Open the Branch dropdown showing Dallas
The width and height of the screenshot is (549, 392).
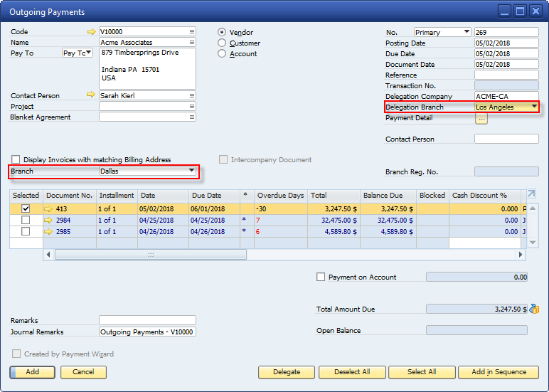click(x=191, y=171)
